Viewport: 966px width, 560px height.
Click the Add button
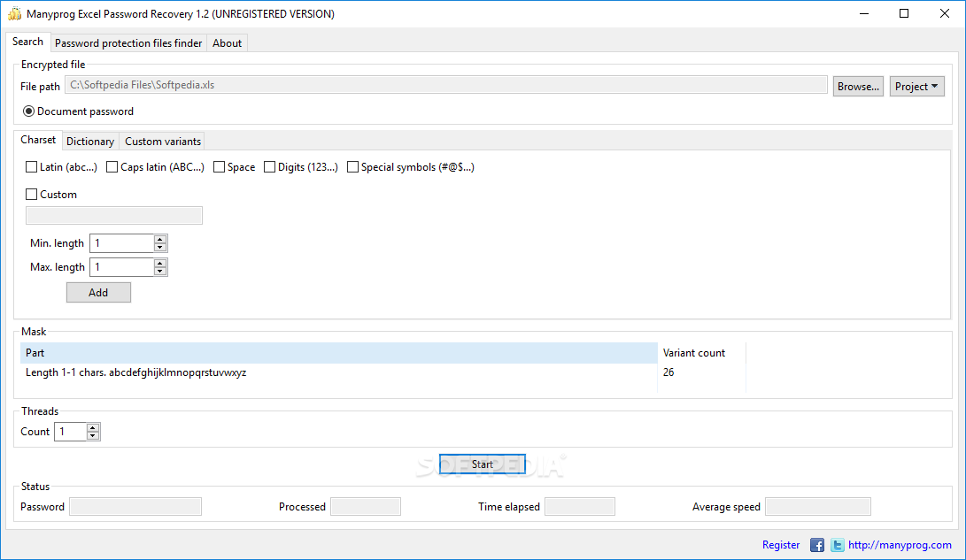[x=98, y=293]
